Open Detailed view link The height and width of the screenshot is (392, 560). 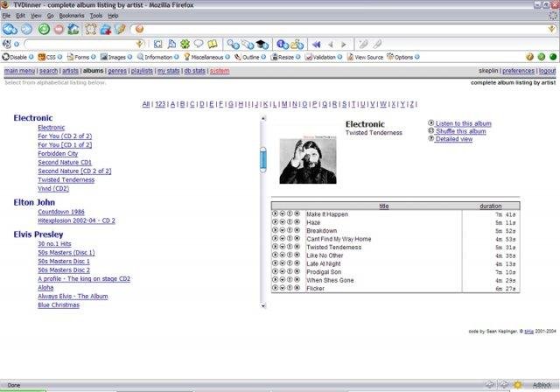pos(454,139)
